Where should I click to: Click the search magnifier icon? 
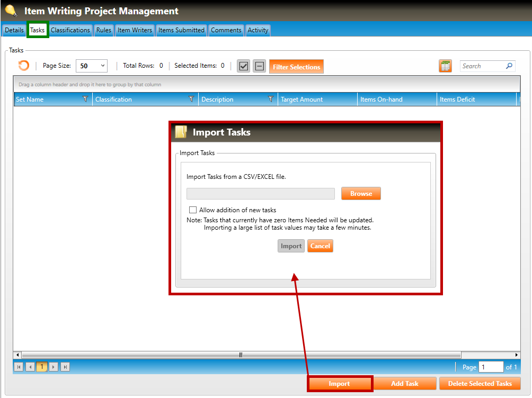coord(509,66)
